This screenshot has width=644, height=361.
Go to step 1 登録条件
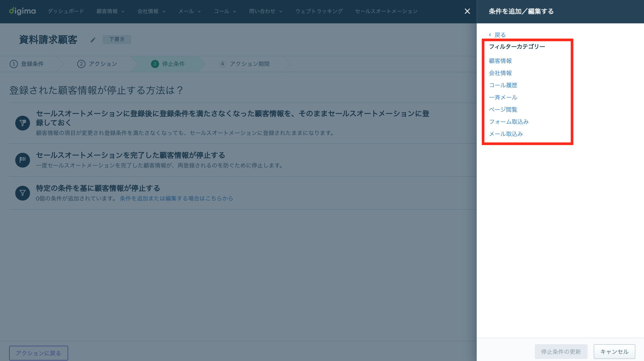pyautogui.click(x=27, y=64)
